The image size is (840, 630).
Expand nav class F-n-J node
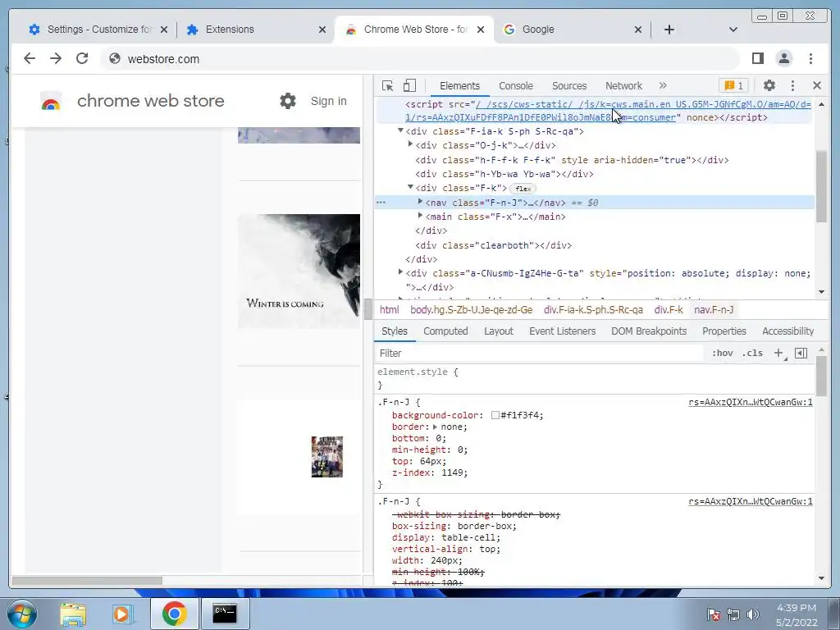(x=420, y=202)
